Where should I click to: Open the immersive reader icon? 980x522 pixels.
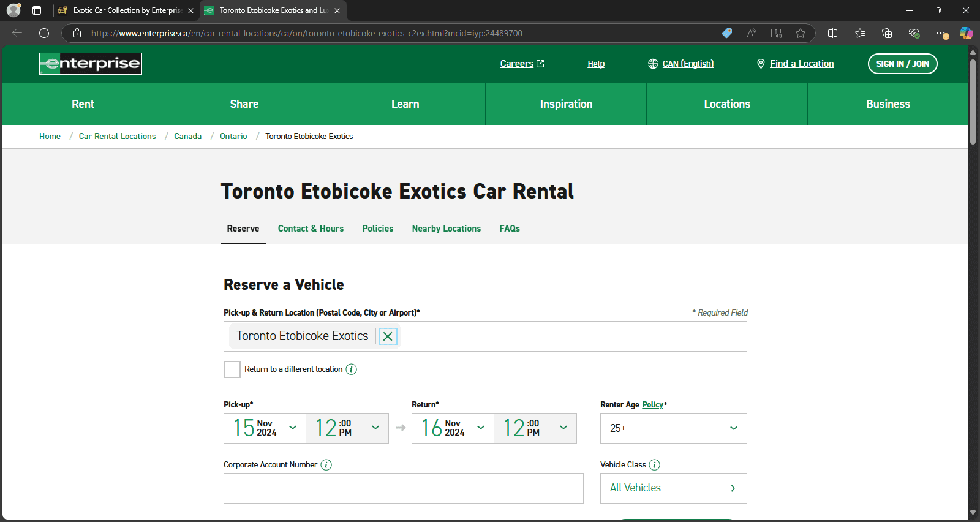776,33
